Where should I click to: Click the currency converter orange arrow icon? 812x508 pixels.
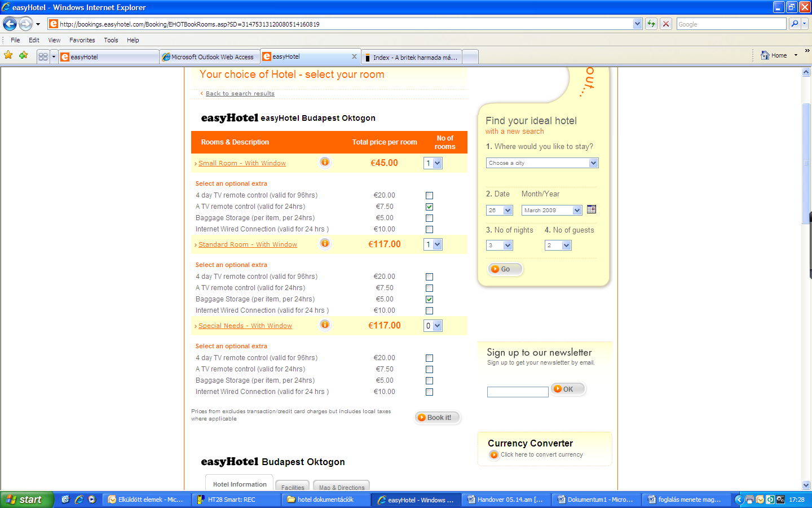(494, 455)
